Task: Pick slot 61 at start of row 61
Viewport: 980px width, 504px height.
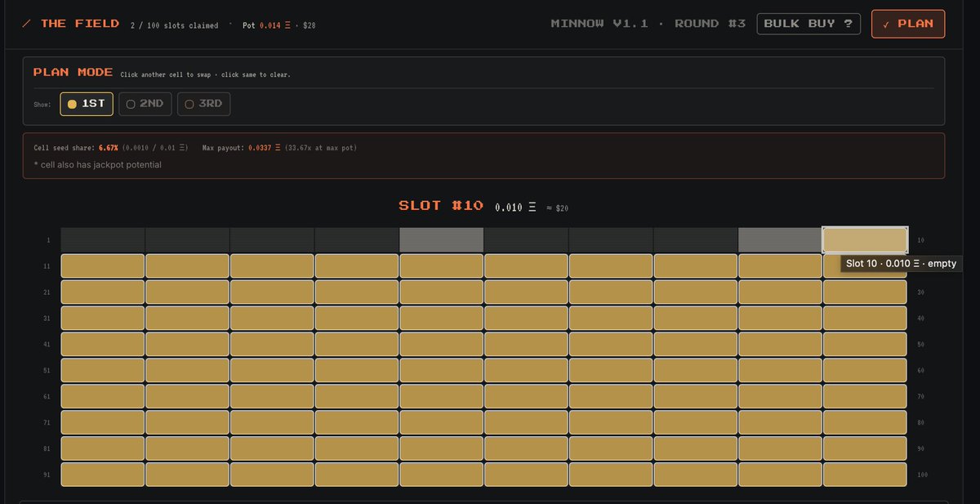Action: (x=103, y=397)
